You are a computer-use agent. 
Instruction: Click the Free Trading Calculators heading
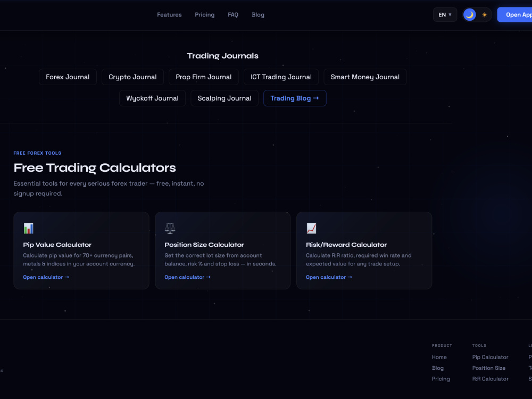(x=95, y=168)
